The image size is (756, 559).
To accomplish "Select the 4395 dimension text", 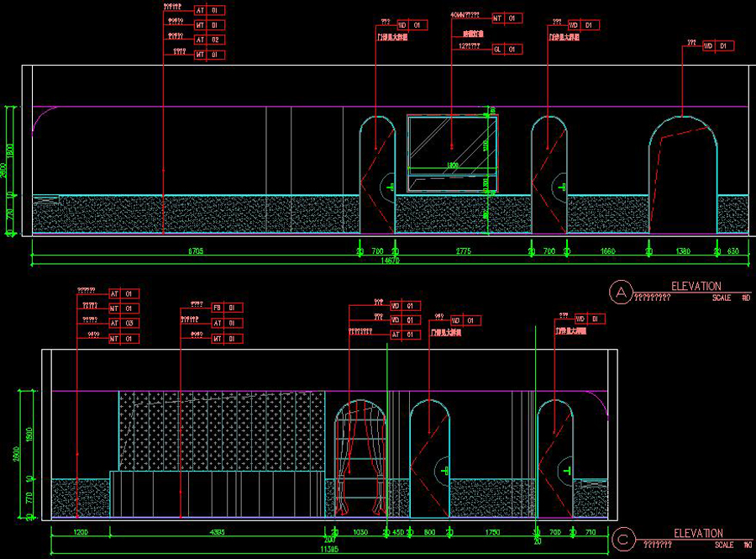I will tap(217, 532).
